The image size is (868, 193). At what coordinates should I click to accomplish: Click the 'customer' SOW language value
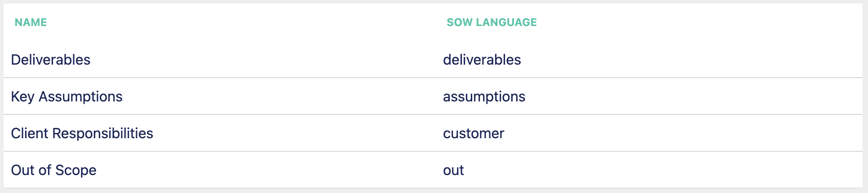[474, 133]
